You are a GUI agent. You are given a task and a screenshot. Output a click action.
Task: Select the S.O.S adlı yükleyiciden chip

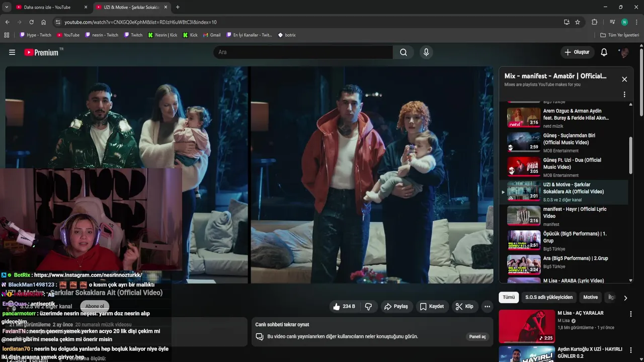coord(549,297)
